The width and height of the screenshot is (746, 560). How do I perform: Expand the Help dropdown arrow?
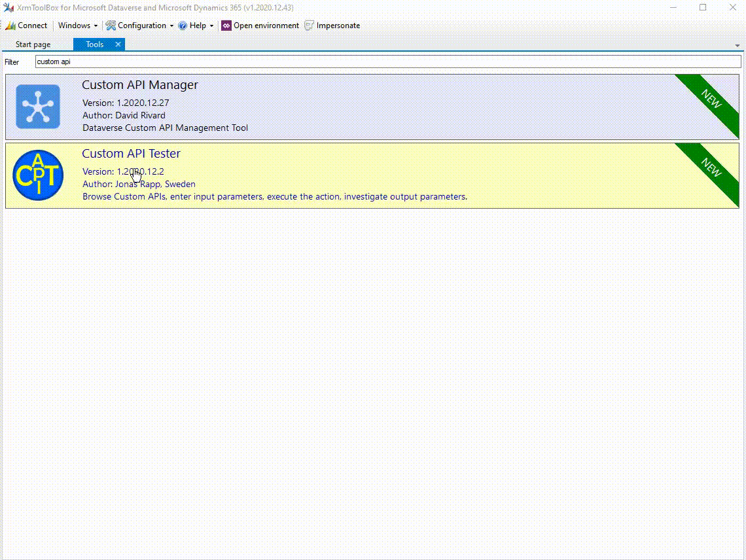pyautogui.click(x=212, y=26)
